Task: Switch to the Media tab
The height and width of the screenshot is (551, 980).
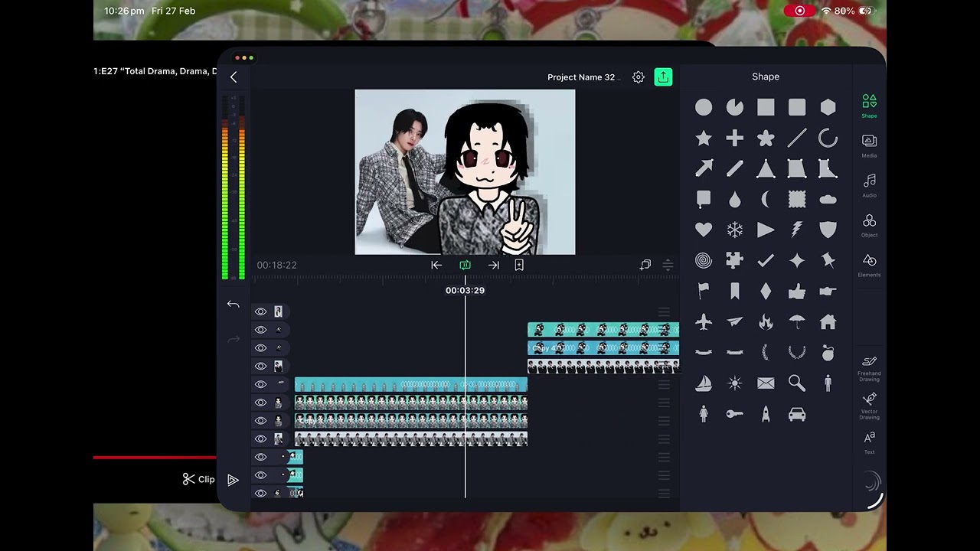Action: [x=869, y=145]
